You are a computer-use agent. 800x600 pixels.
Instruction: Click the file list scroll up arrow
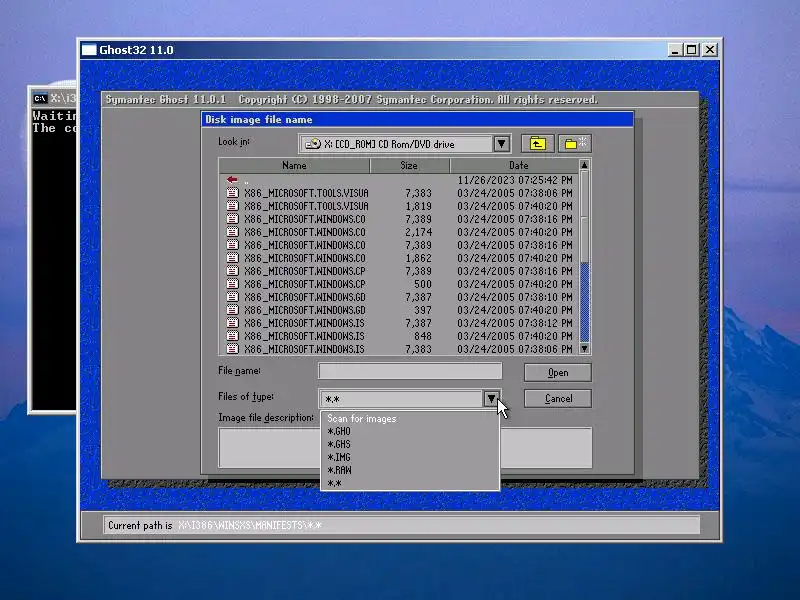(584, 165)
